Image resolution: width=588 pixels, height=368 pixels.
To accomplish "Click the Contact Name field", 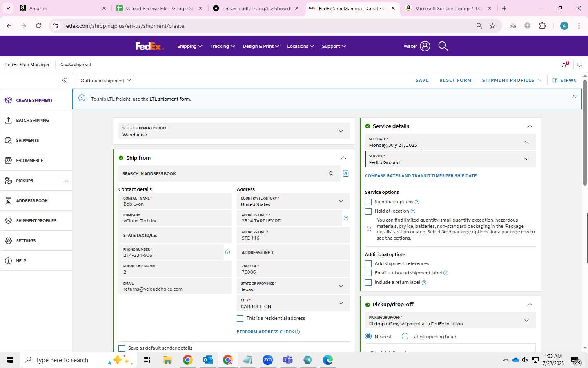I will pos(175,201).
